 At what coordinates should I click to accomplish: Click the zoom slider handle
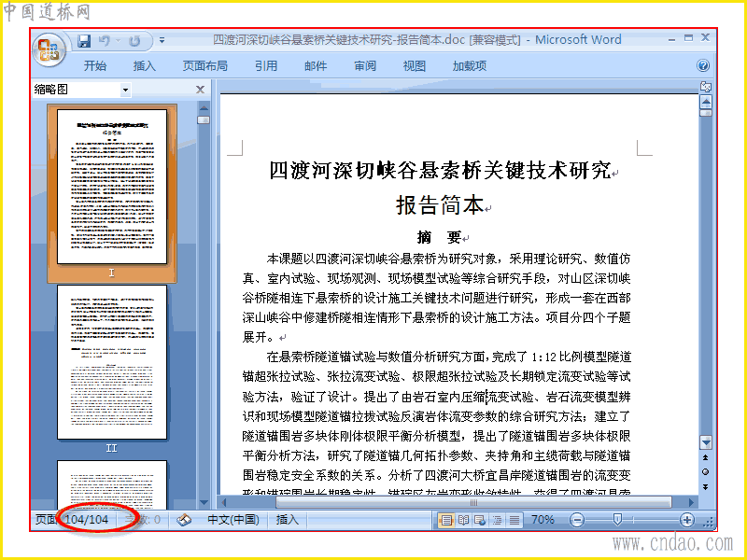617,520
